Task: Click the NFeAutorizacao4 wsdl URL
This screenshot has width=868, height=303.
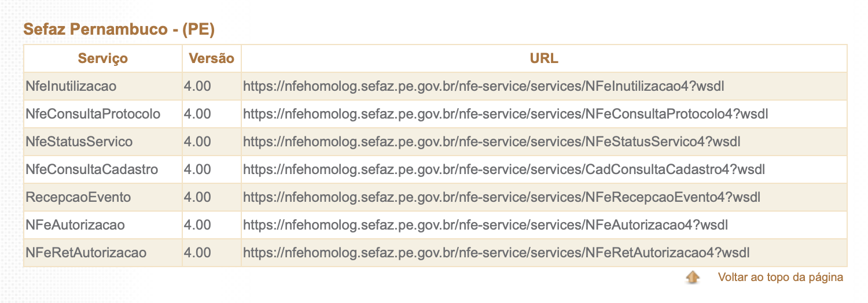Action: point(485,225)
